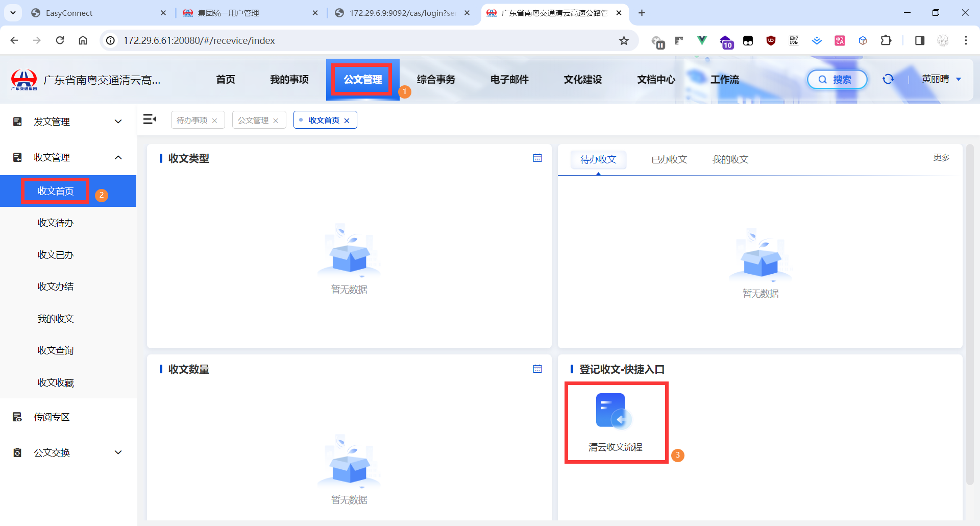The image size is (980, 526).
Task: Click the refresh icon beside the search button
Action: (888, 79)
